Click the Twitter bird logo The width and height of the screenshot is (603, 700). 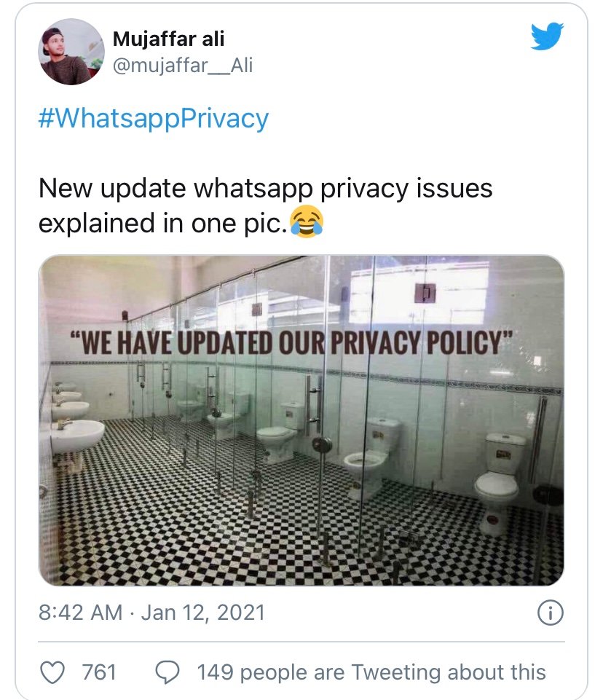tap(547, 36)
